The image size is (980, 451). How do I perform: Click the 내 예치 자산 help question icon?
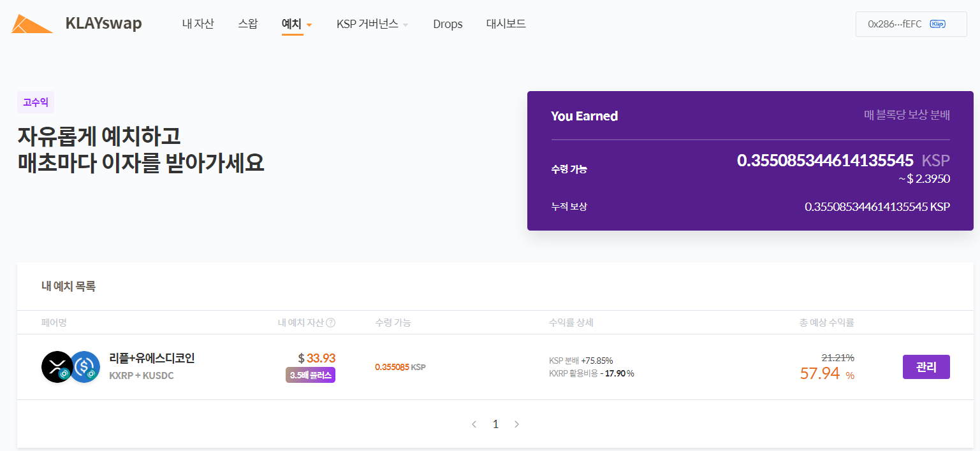pos(331,323)
